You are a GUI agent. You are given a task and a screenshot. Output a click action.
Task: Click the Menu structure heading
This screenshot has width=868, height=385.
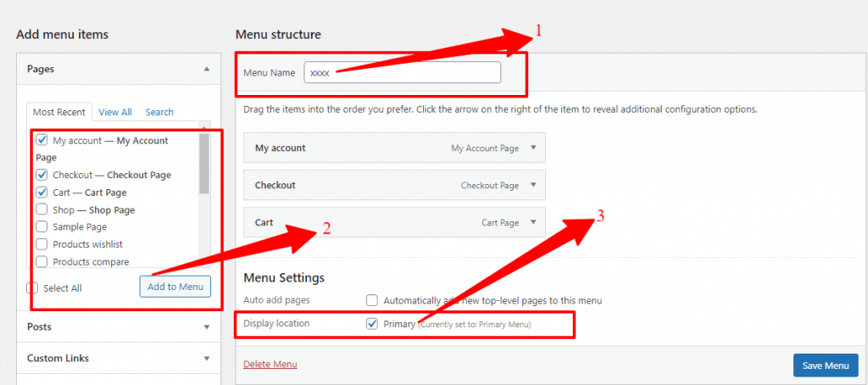[278, 35]
